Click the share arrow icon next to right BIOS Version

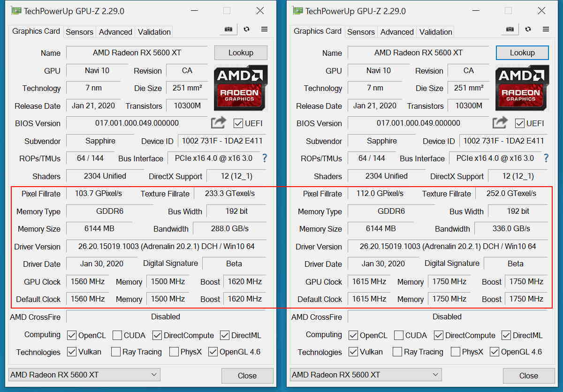click(x=499, y=122)
